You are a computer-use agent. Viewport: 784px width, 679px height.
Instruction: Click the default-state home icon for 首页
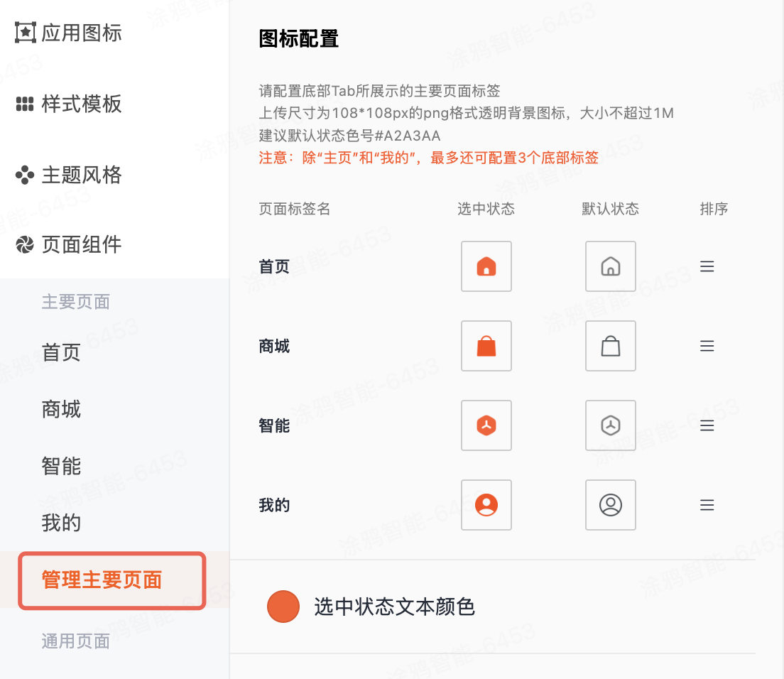click(x=610, y=266)
